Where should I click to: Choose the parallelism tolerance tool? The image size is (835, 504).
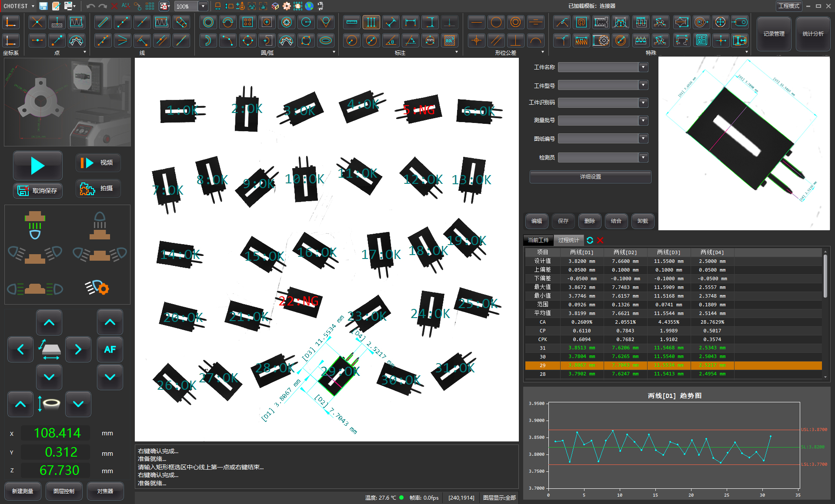496,41
